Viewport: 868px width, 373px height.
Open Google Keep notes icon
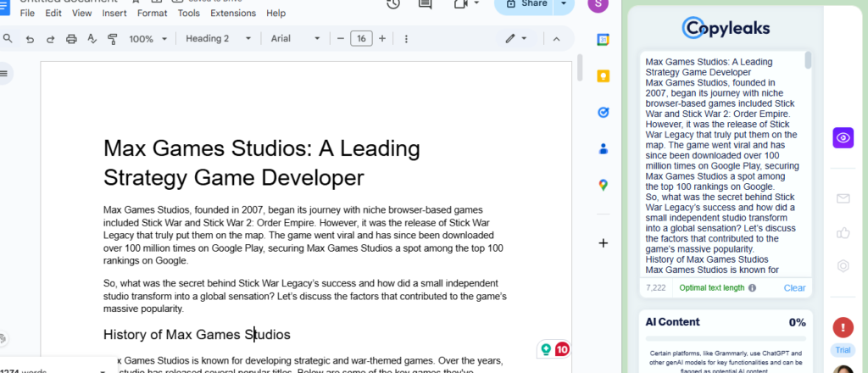coord(603,75)
